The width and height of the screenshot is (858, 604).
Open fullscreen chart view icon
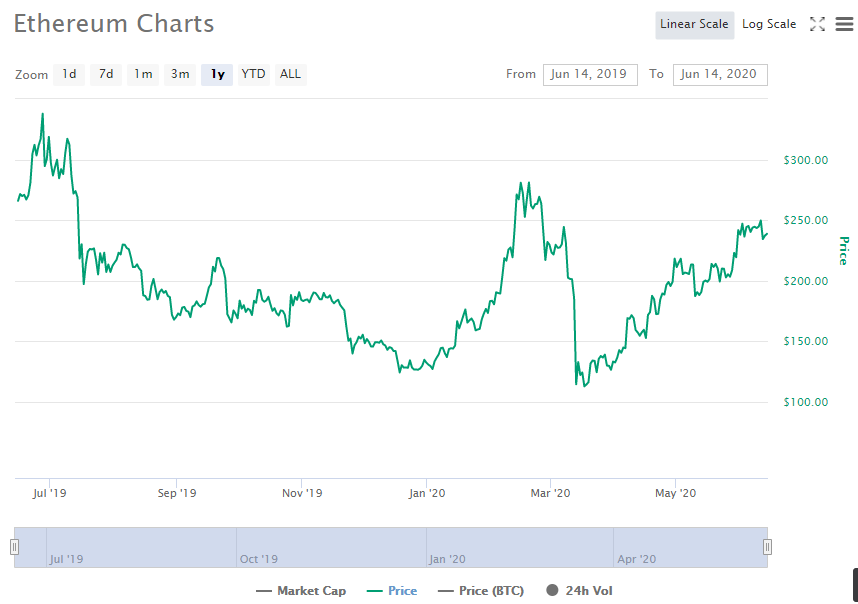817,24
